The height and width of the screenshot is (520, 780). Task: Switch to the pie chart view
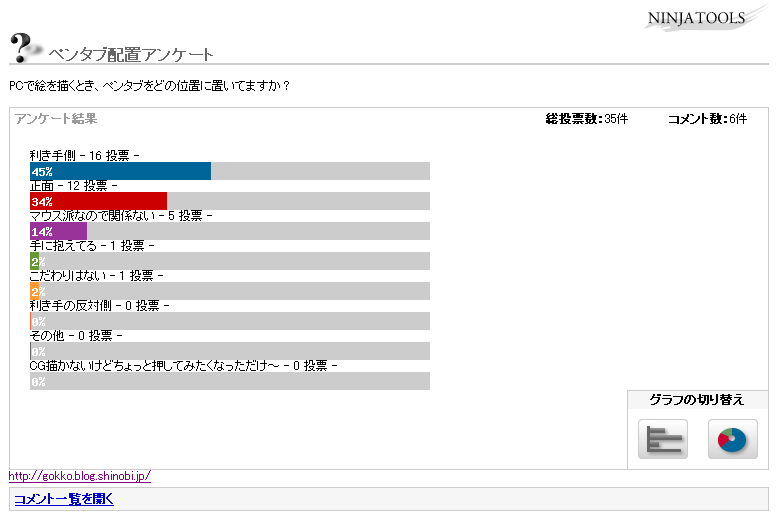click(732, 439)
